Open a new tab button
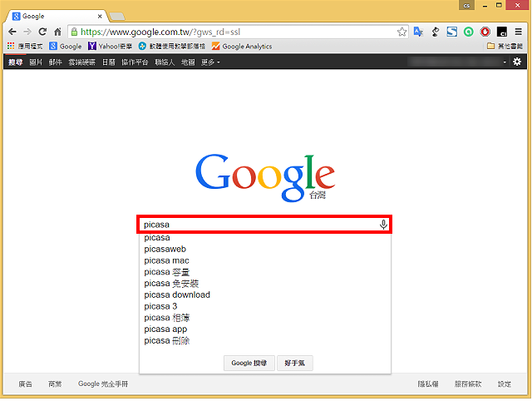The width and height of the screenshot is (532, 401). (117, 16)
